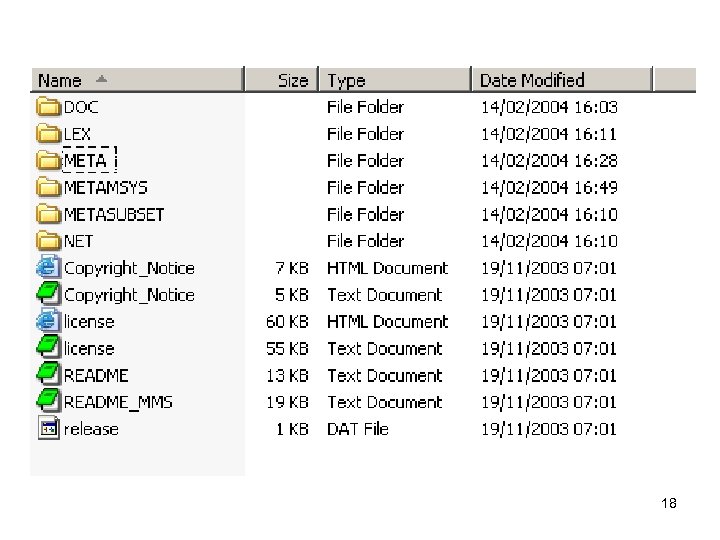Click the DOC folder icon
The width and height of the screenshot is (720, 540).
(48, 107)
